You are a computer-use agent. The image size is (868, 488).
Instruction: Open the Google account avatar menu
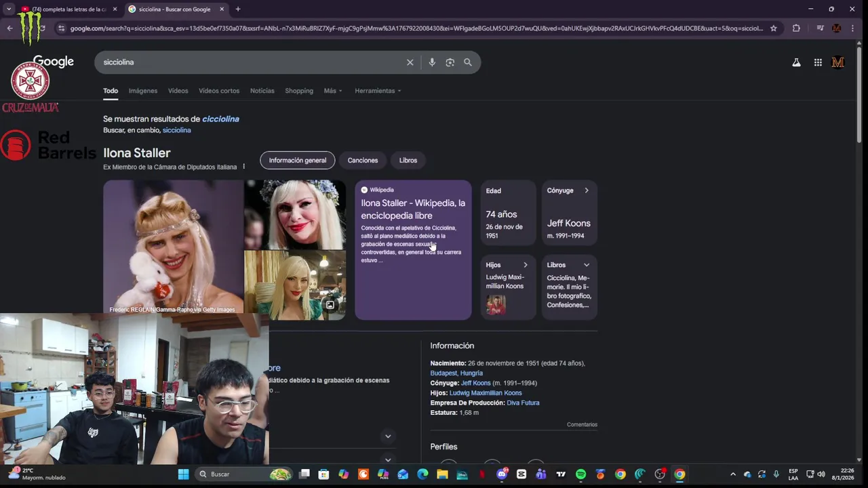[x=838, y=62]
